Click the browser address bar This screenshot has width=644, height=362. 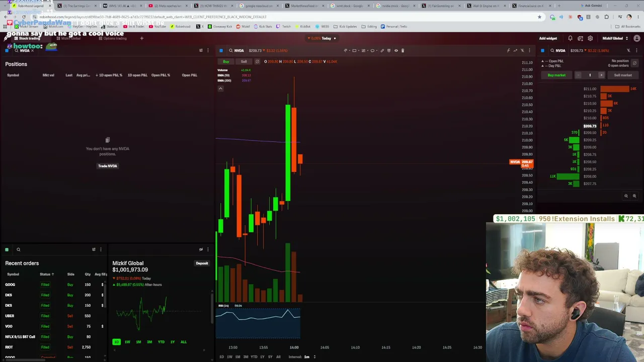287,17
